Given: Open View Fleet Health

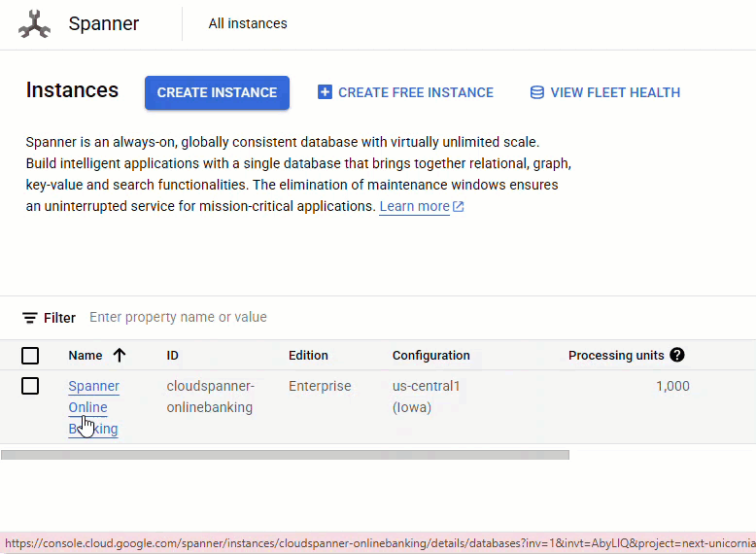Looking at the screenshot, I should tap(614, 92).
